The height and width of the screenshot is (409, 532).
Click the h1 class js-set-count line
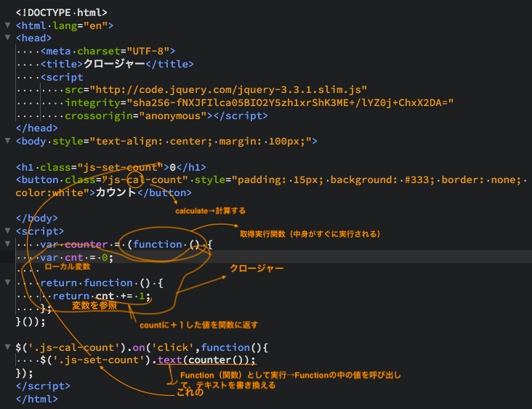[x=111, y=168]
